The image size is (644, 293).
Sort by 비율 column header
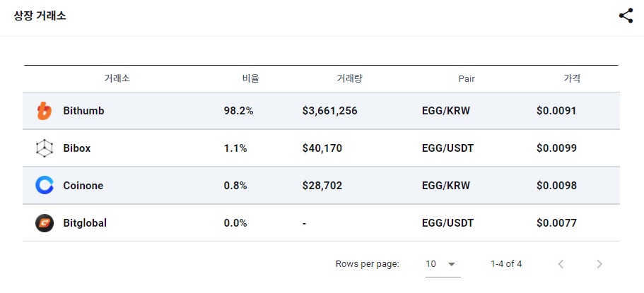pos(251,78)
